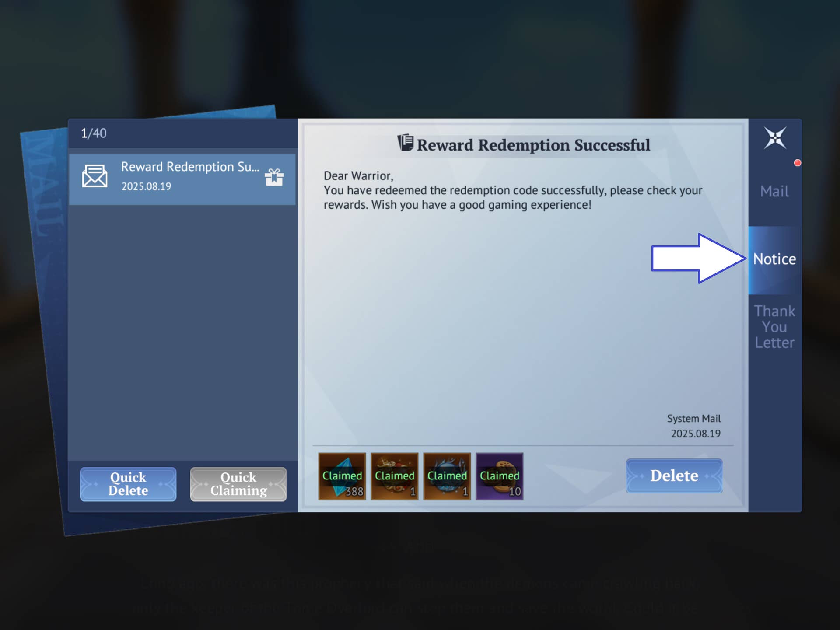Click the 1/40 mail counter
Screen dimensions: 840x630
tap(94, 133)
